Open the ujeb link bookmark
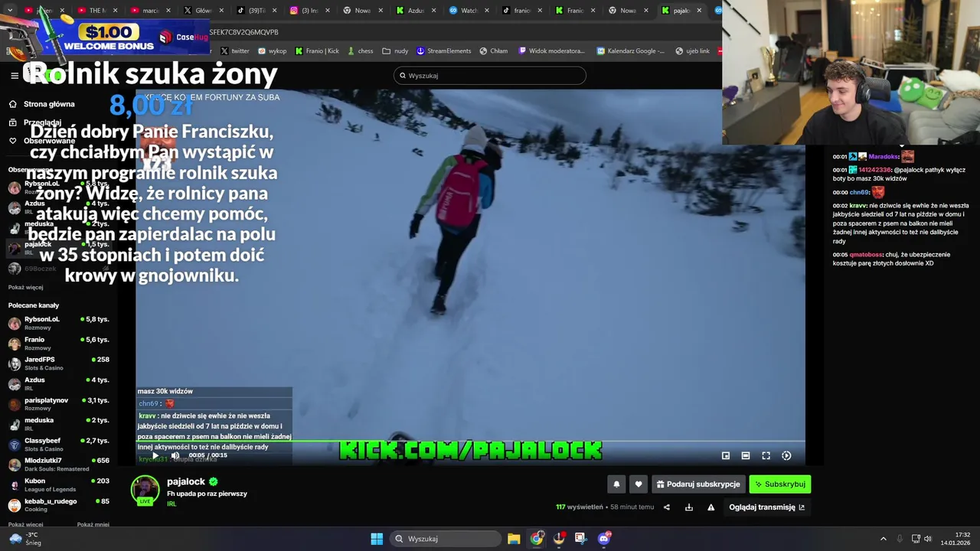The height and width of the screenshot is (551, 980). pos(692,51)
